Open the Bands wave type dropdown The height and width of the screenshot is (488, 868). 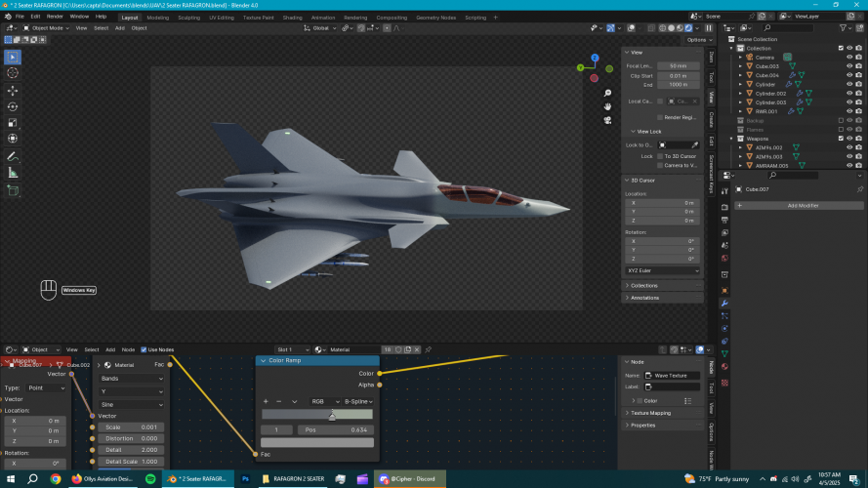click(x=131, y=379)
